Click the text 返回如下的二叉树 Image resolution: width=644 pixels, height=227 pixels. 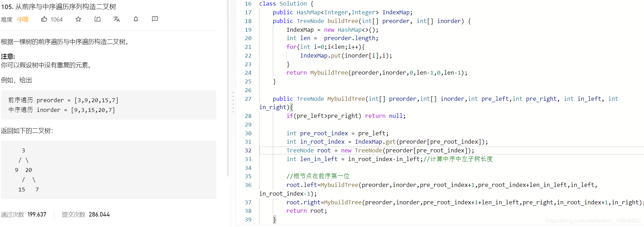point(27,131)
